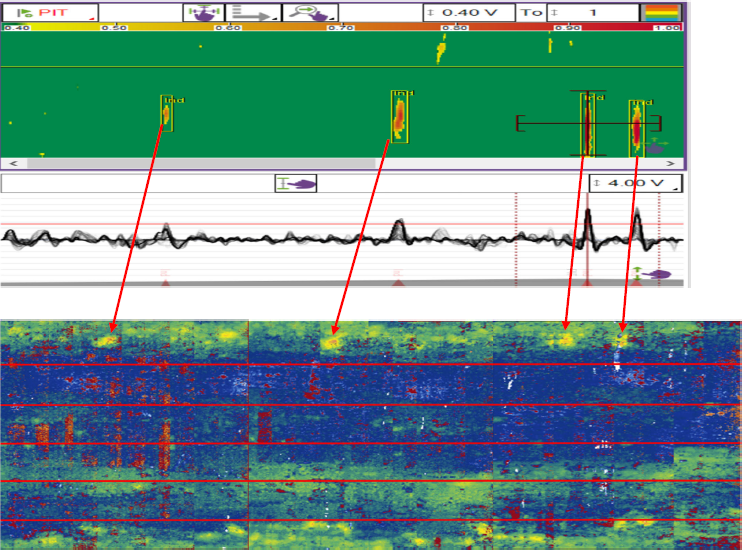Click the leftmost red triangle marker on strip chart

166,284
